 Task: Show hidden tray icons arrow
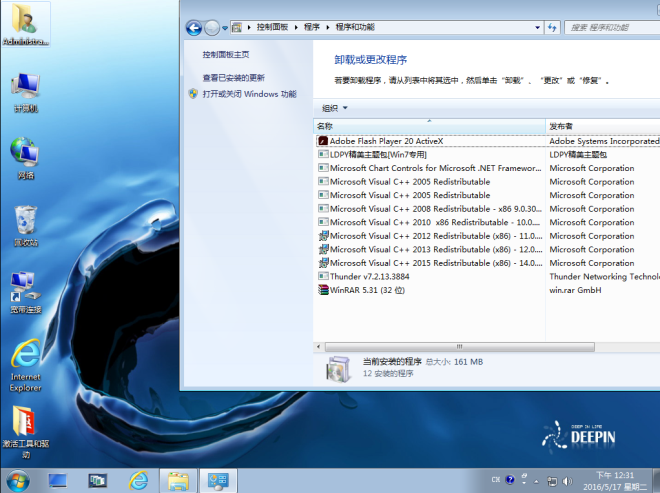(536, 481)
